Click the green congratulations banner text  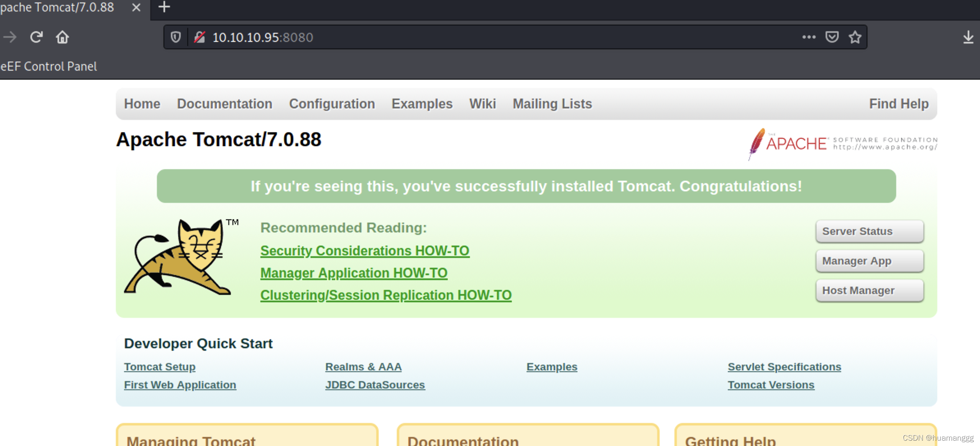526,186
